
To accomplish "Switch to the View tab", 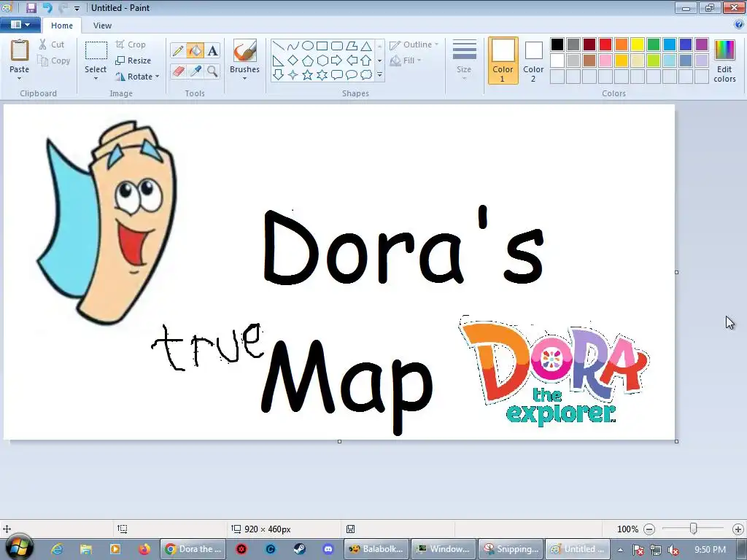I will coord(102,26).
